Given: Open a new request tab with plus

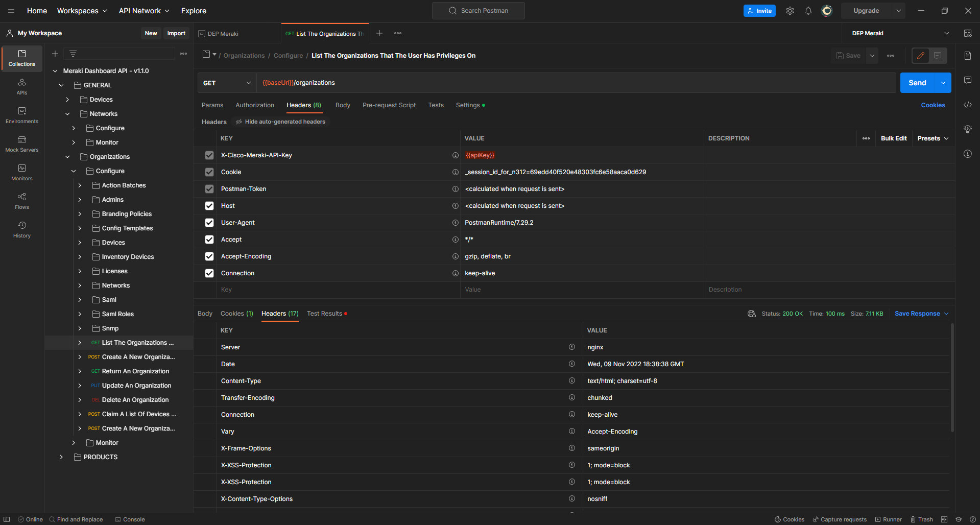Looking at the screenshot, I should (x=379, y=33).
